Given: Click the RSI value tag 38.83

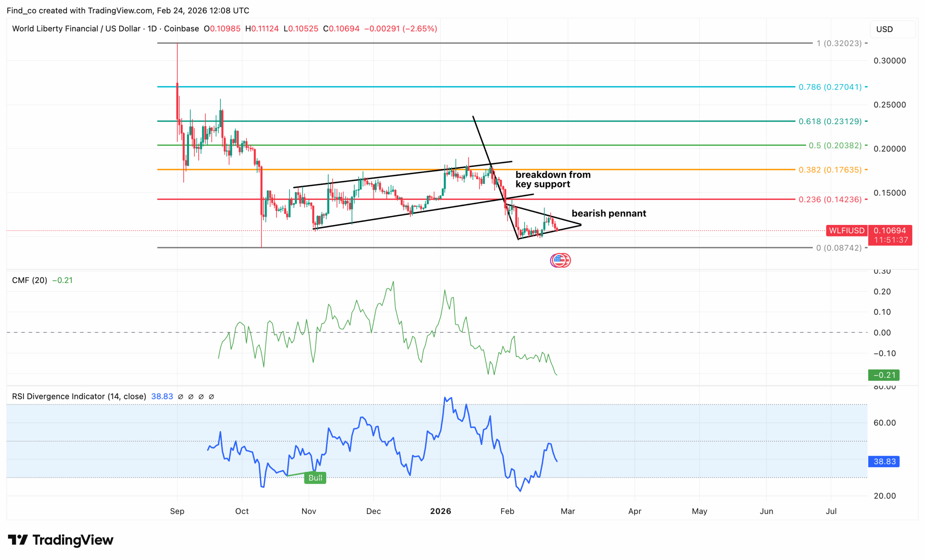Looking at the screenshot, I should click(884, 461).
